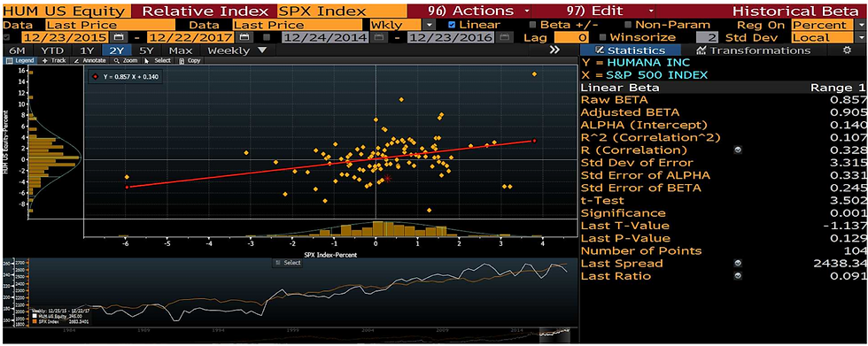
Task: Toggle the chart Legend tool
Action: pos(19,60)
